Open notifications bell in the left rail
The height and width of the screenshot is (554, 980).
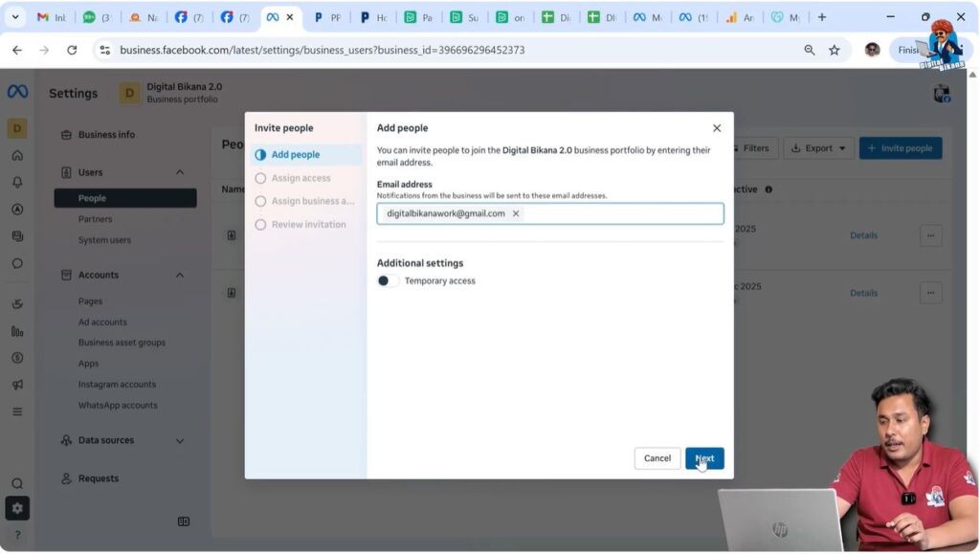click(x=17, y=182)
